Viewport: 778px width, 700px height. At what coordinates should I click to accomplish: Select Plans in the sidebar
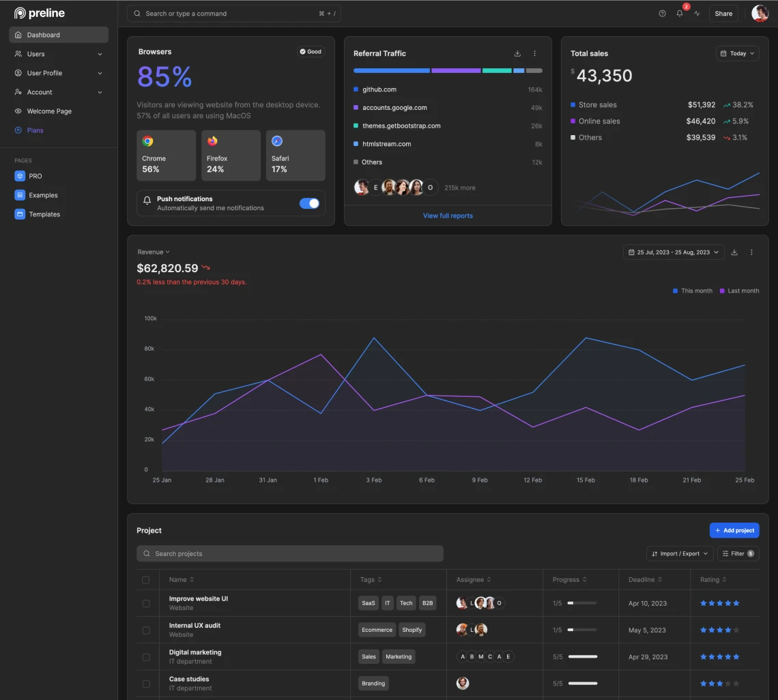click(x=35, y=130)
